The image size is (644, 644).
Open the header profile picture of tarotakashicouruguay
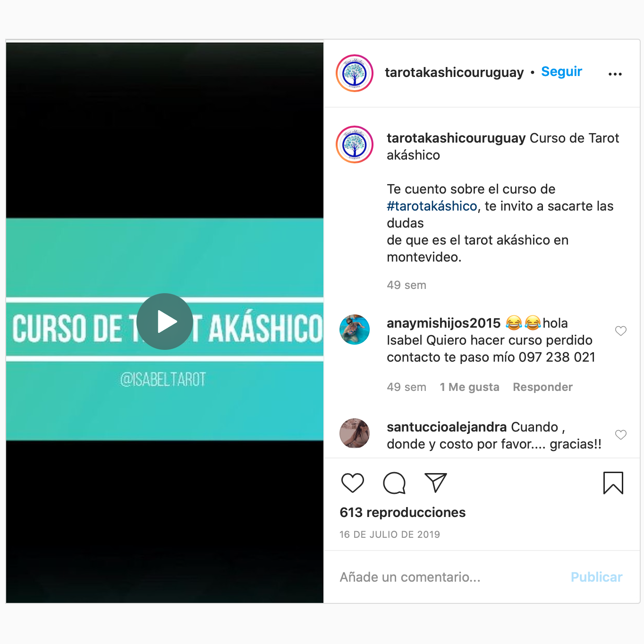[355, 73]
